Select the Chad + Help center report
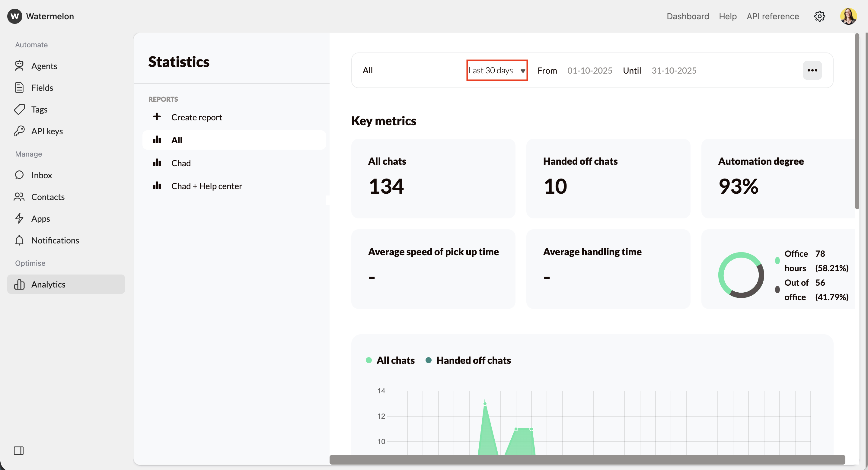Image resolution: width=868 pixels, height=470 pixels. click(x=206, y=186)
